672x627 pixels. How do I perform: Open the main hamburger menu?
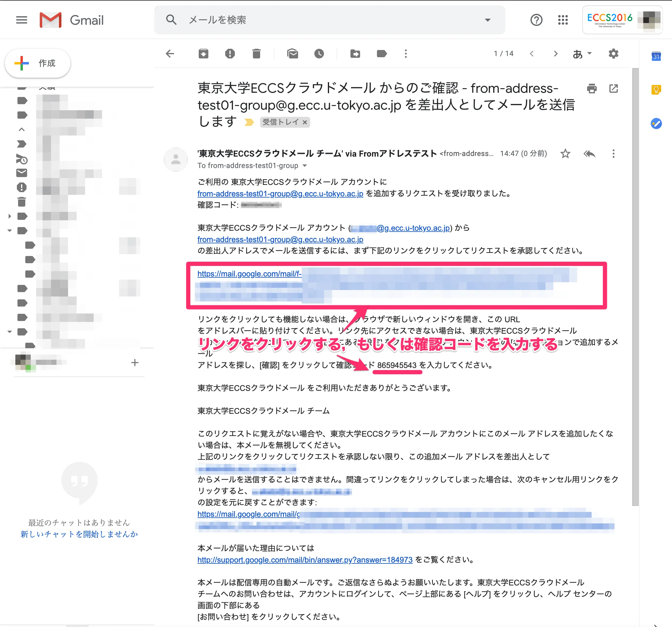point(22,20)
